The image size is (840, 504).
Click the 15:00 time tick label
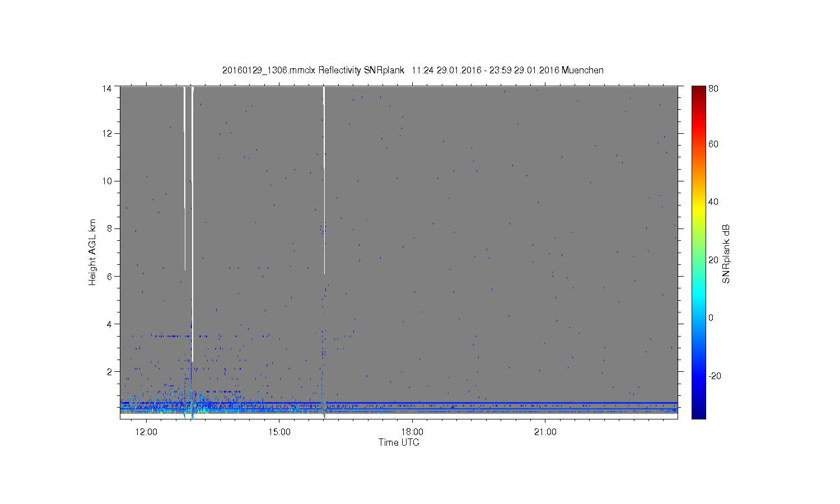click(x=279, y=432)
